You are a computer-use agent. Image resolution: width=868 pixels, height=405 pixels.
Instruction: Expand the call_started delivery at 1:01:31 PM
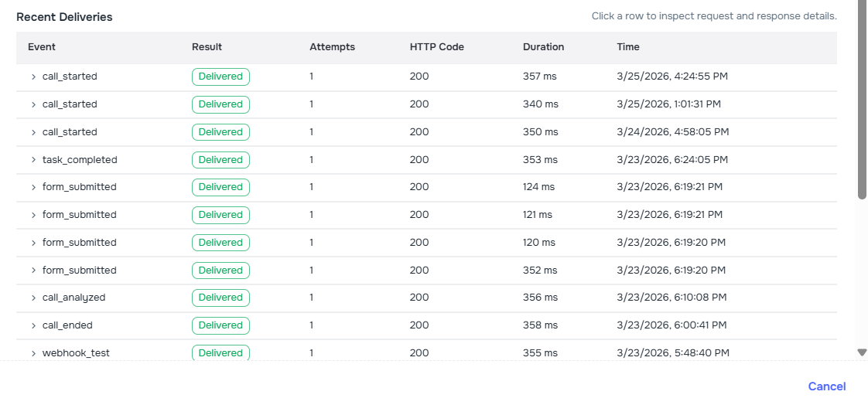click(x=33, y=104)
